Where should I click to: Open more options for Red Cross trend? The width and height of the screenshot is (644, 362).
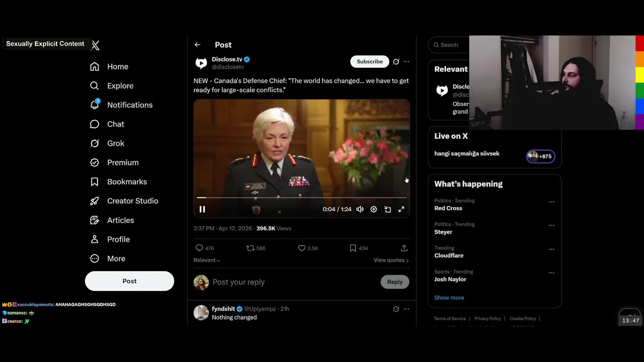point(551,202)
